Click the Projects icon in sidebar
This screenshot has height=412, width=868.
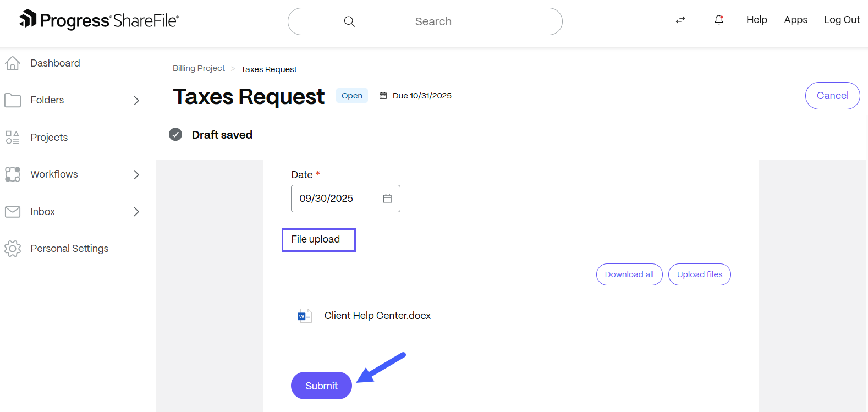pyautogui.click(x=13, y=138)
